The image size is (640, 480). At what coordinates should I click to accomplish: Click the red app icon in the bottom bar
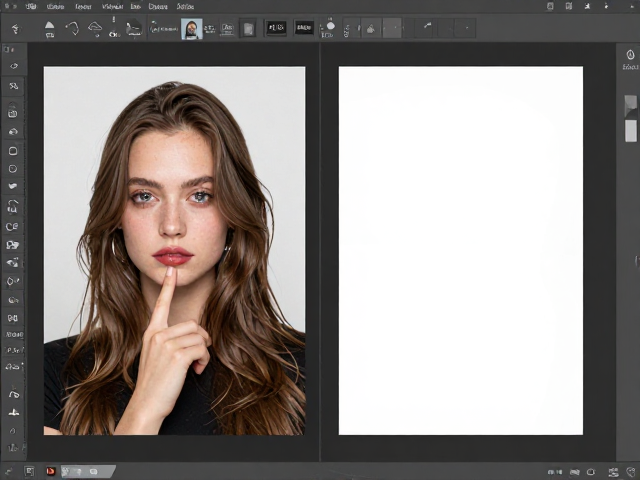coord(51,471)
